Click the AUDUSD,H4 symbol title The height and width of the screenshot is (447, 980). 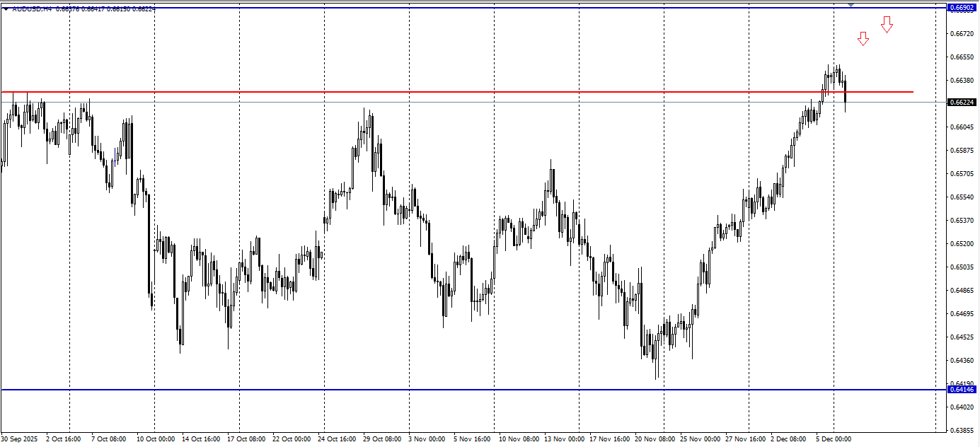(32, 8)
